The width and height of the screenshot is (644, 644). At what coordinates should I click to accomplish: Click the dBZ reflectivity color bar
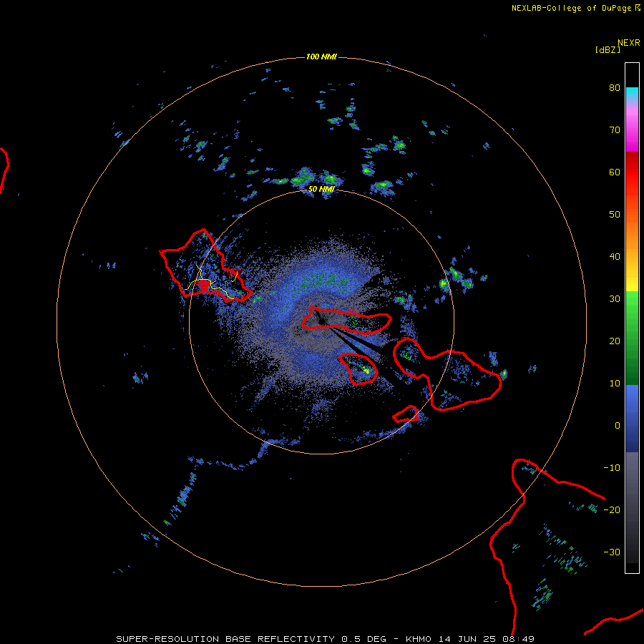[x=632, y=318]
